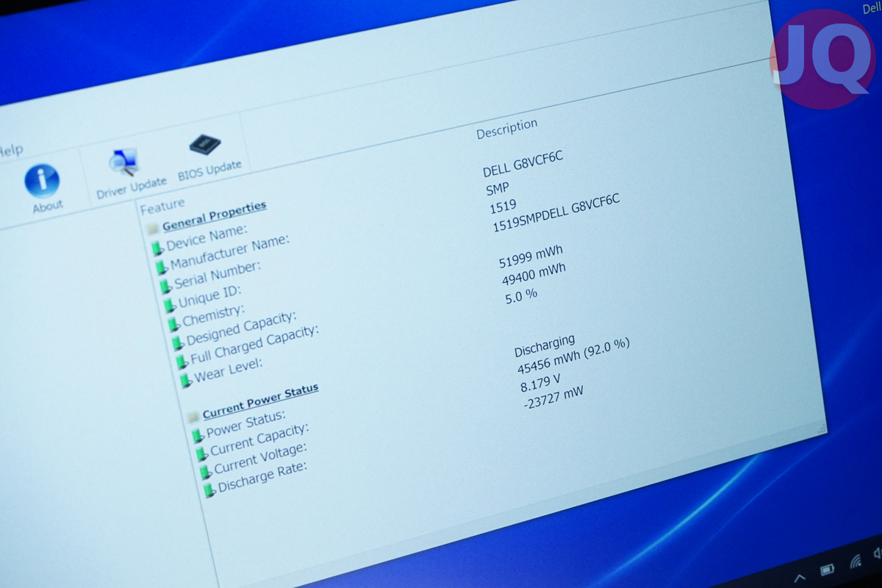Open the Wi-Fi network tray icon
This screenshot has height=588, width=882.
click(x=855, y=562)
